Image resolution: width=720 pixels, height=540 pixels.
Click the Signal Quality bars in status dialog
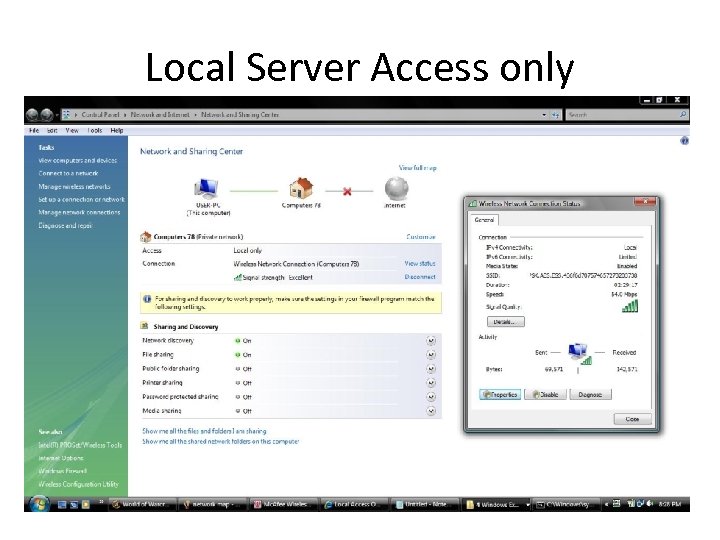pyautogui.click(x=630, y=306)
